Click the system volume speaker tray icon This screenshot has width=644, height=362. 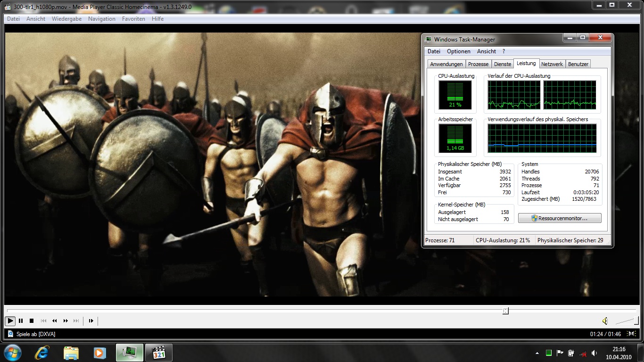tap(595, 353)
